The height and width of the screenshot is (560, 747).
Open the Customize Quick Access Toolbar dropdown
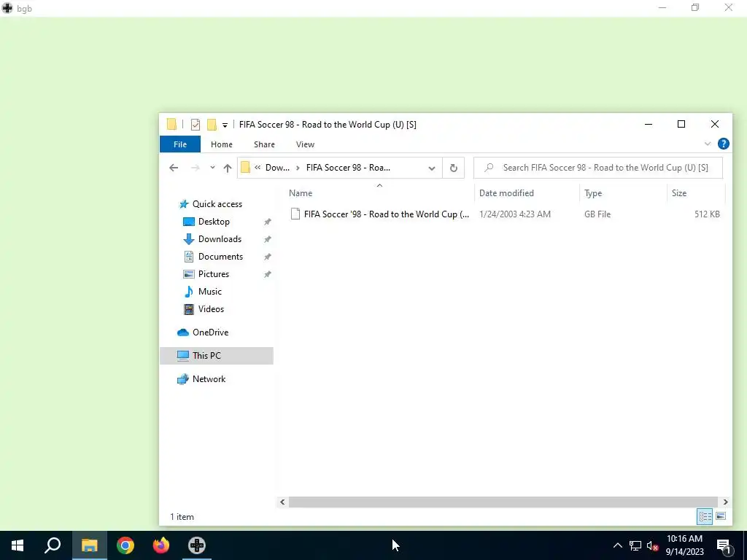pyautogui.click(x=225, y=125)
